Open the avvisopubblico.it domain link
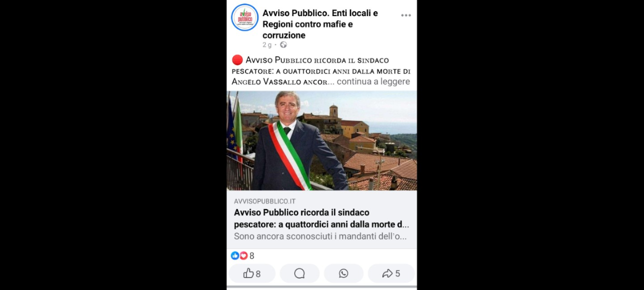The width and height of the screenshot is (644, 290). coord(265,201)
